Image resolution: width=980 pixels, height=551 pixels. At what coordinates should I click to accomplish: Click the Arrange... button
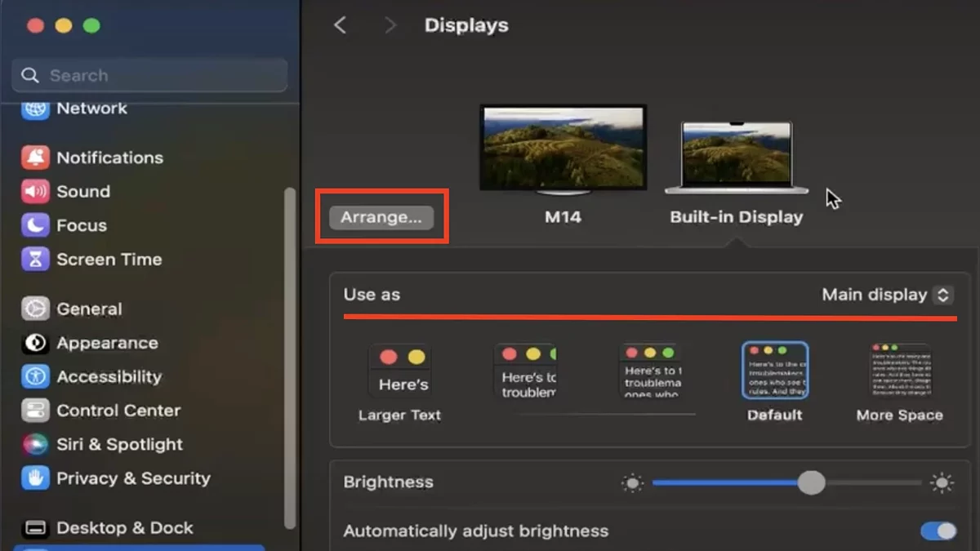point(381,217)
